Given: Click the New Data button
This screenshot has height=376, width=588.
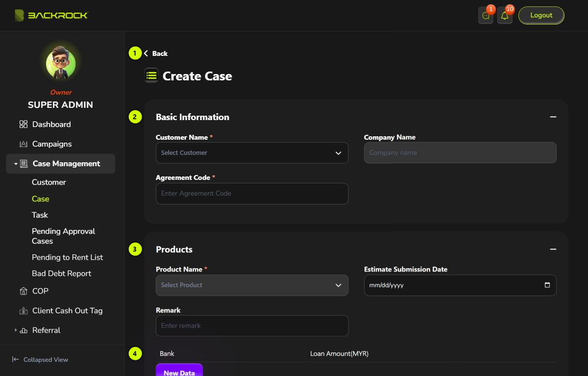Looking at the screenshot, I should pos(179,370).
